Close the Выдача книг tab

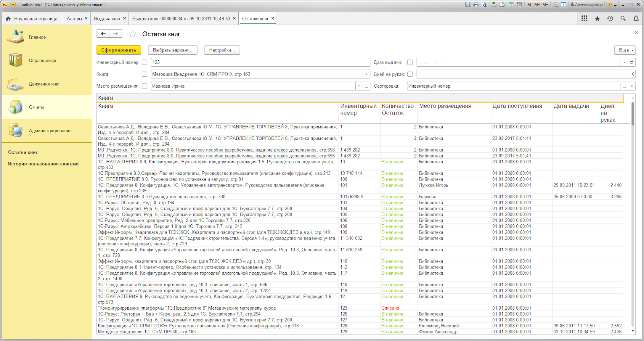(124, 18)
